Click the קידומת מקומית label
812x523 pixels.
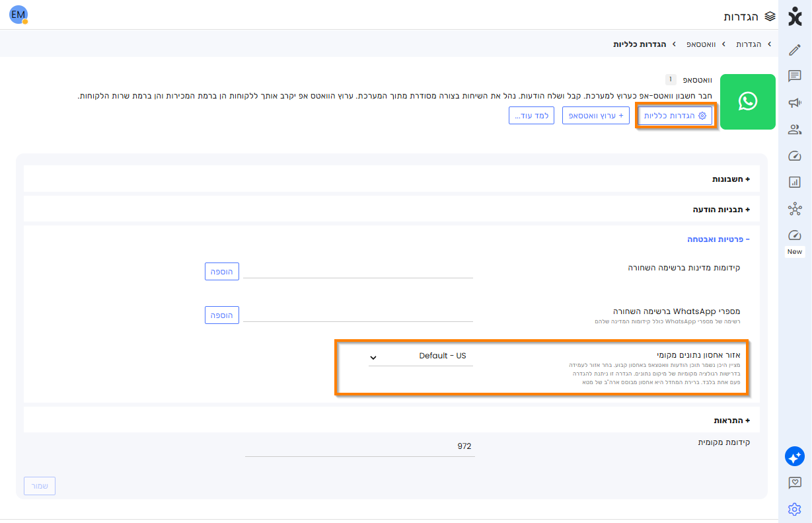(x=724, y=442)
